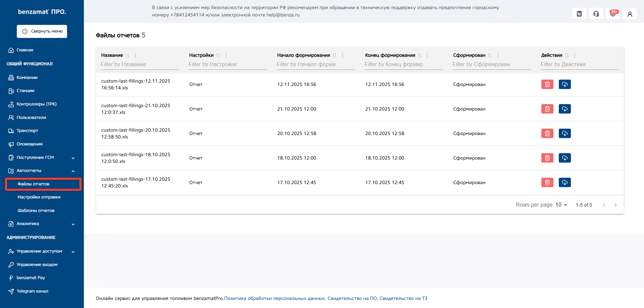Sort table by Название column
Screen dimensions: 644x308
(x=127, y=55)
